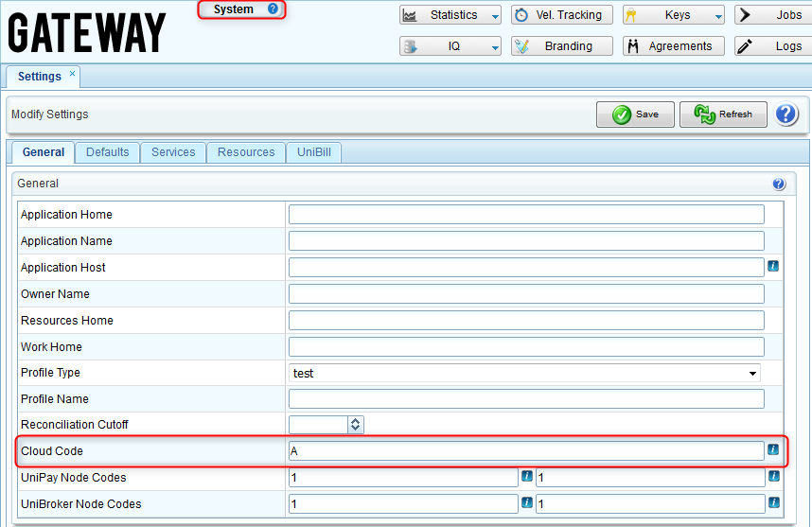Show info for Application Host field

tap(773, 266)
